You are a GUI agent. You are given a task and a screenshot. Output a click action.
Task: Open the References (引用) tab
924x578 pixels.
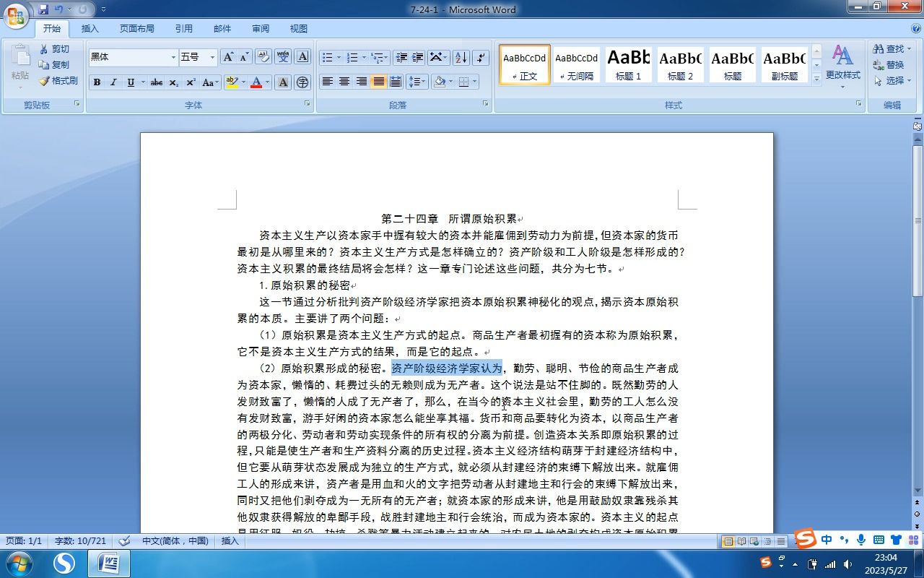pyautogui.click(x=184, y=29)
